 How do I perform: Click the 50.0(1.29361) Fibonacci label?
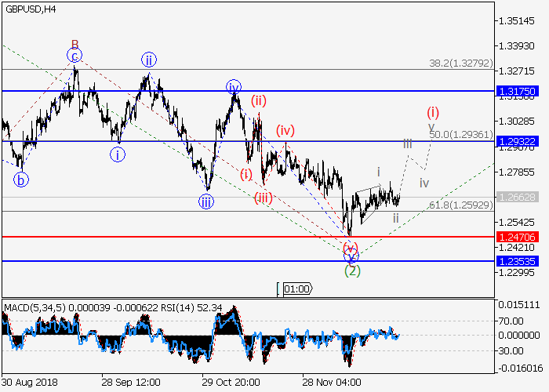pos(461,134)
